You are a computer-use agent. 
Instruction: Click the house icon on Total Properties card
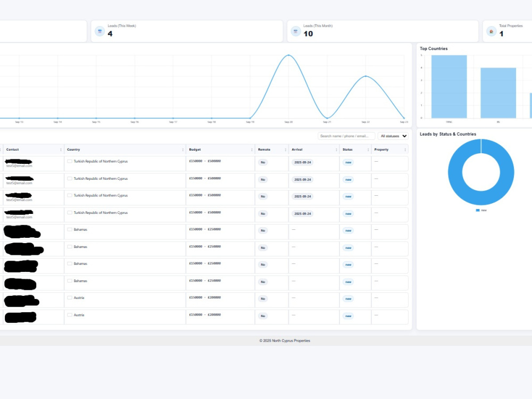coord(491,31)
